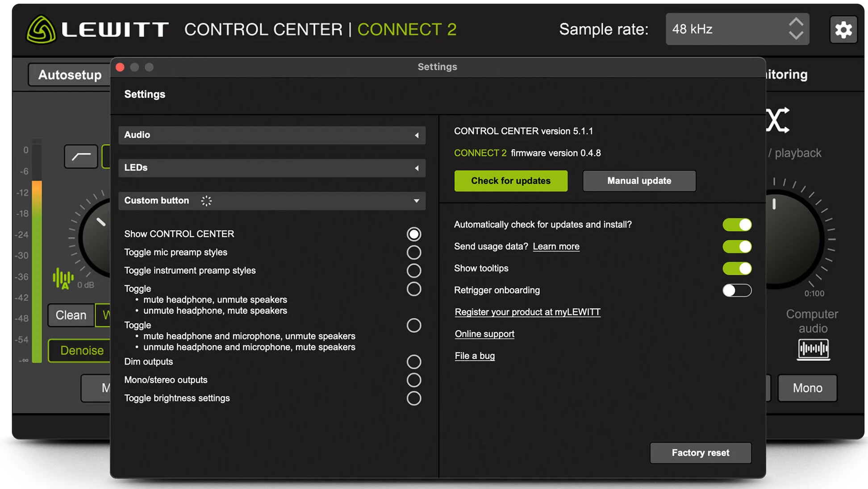The height and width of the screenshot is (489, 868).
Task: Turn on Retrigger onboarding switch
Action: point(737,290)
